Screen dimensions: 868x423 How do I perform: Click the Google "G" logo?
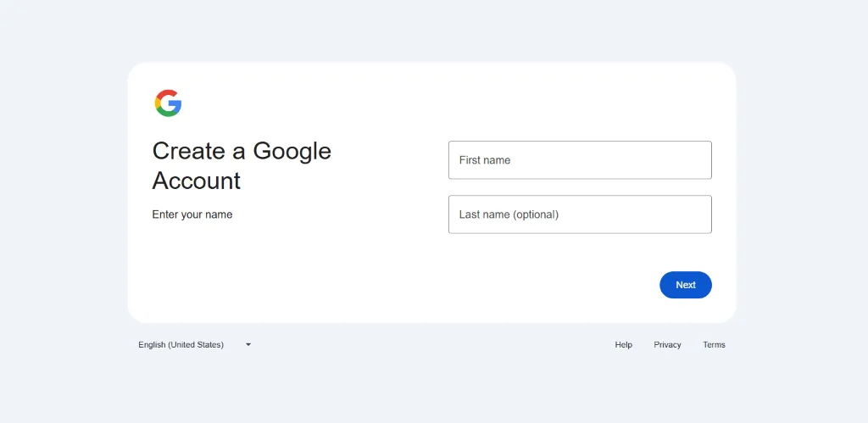click(x=168, y=103)
